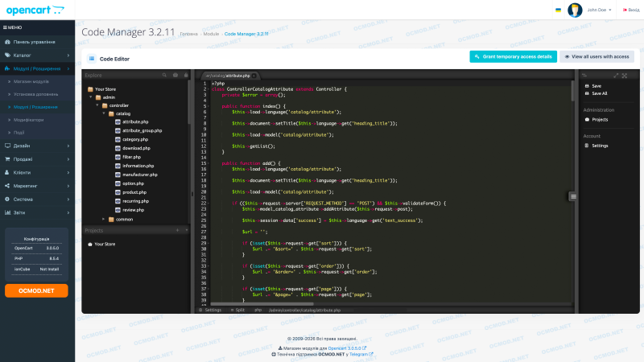
Task: Click the Save icon in right panel
Action: 587,86
